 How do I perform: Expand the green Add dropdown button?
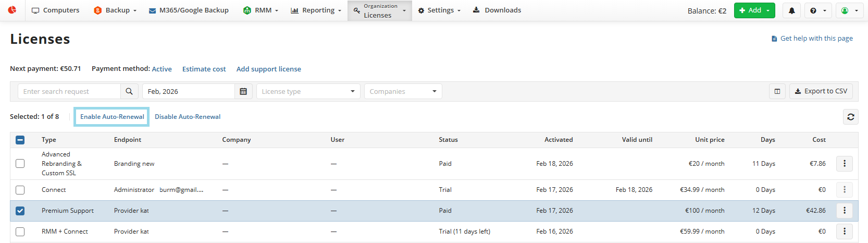pyautogui.click(x=754, y=10)
